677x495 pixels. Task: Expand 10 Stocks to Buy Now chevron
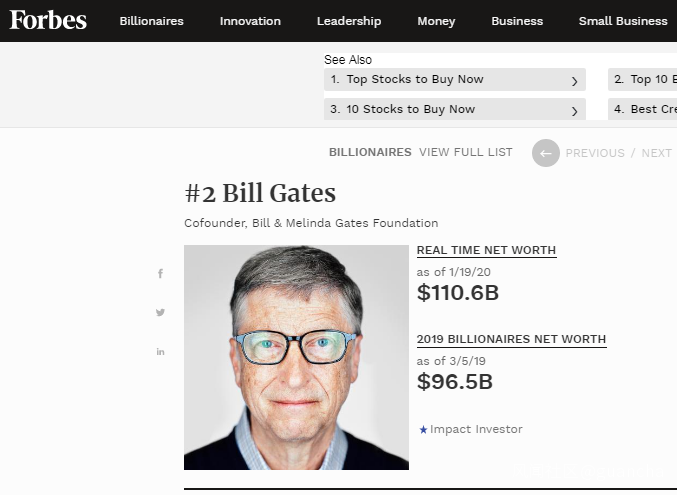574,111
